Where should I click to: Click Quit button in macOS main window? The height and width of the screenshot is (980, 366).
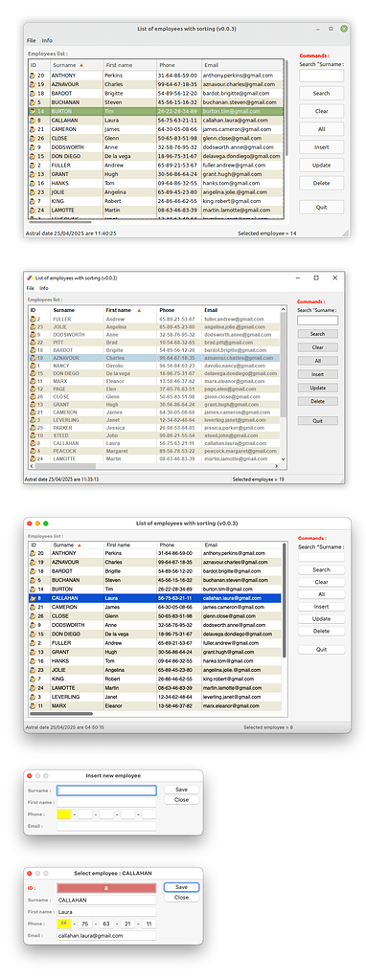click(x=321, y=650)
